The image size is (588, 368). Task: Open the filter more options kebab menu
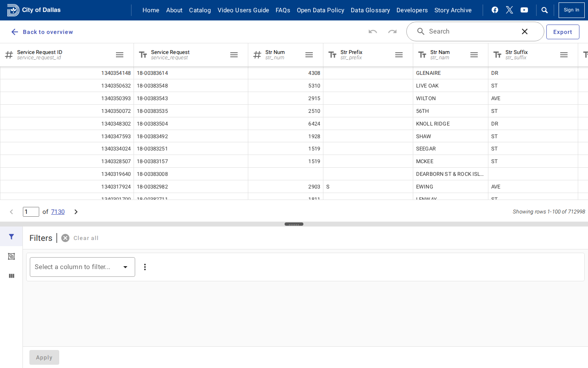pyautogui.click(x=145, y=267)
